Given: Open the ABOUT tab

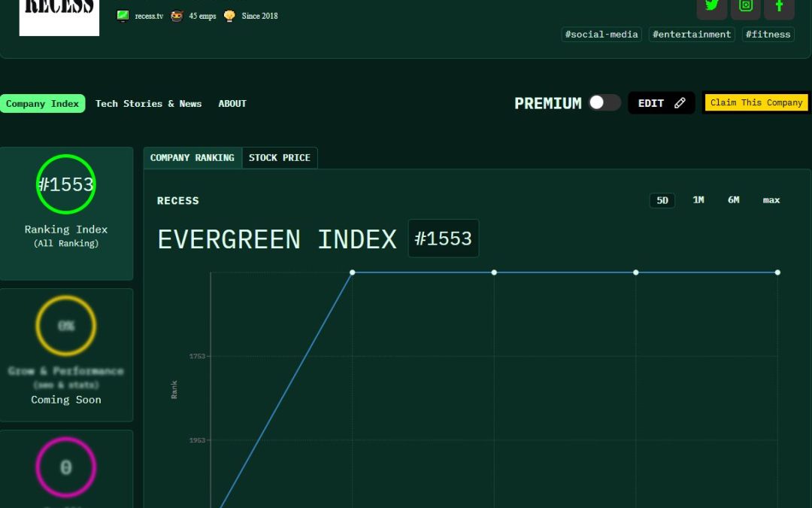Looking at the screenshot, I should pos(232,104).
